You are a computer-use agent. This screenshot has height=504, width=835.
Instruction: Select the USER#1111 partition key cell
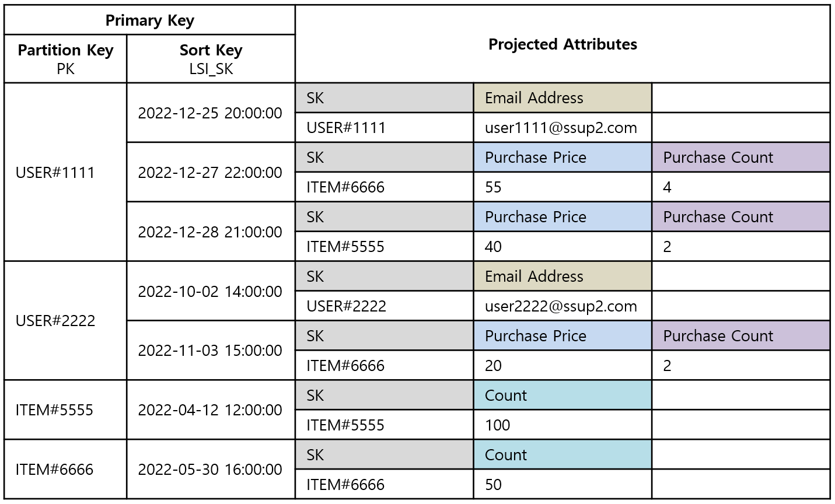(65, 172)
